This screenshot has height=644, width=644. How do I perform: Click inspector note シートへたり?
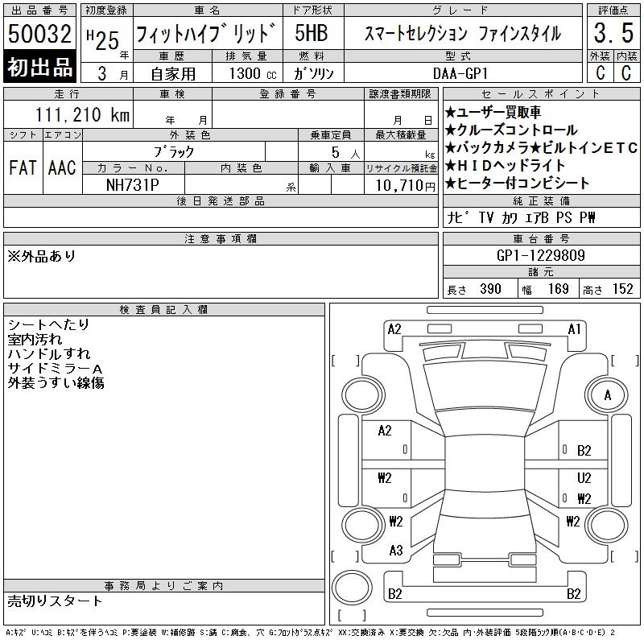pos(48,324)
